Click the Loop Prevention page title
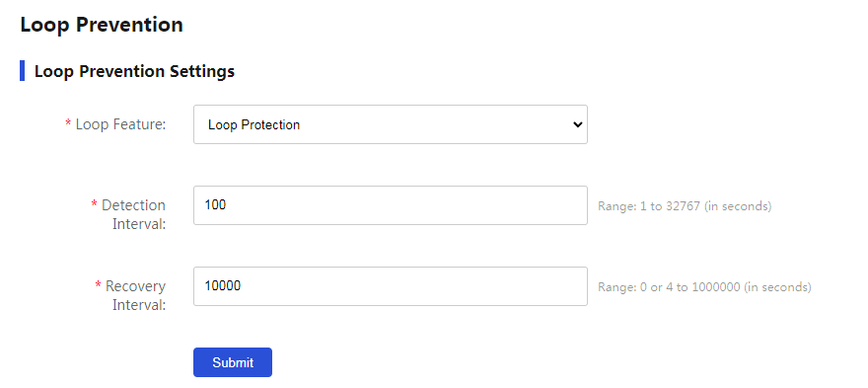 coord(102,25)
